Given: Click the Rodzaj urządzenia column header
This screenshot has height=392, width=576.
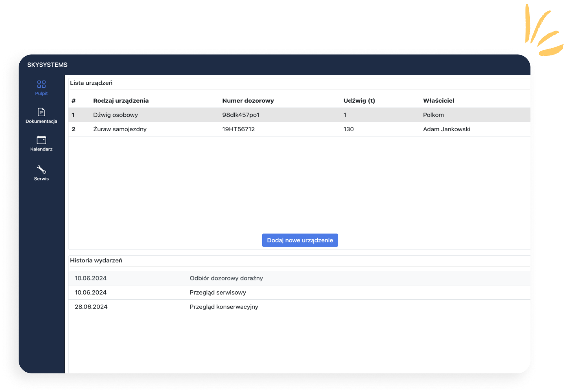Looking at the screenshot, I should [x=121, y=101].
